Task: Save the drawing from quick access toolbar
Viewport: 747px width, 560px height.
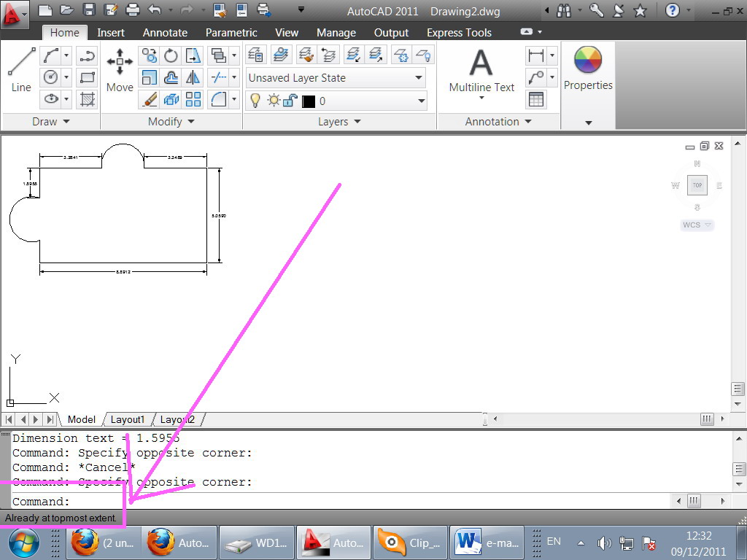Action: 88,9
